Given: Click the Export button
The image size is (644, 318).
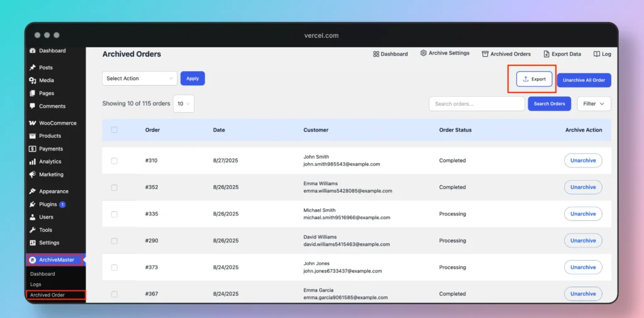Looking at the screenshot, I should [535, 79].
